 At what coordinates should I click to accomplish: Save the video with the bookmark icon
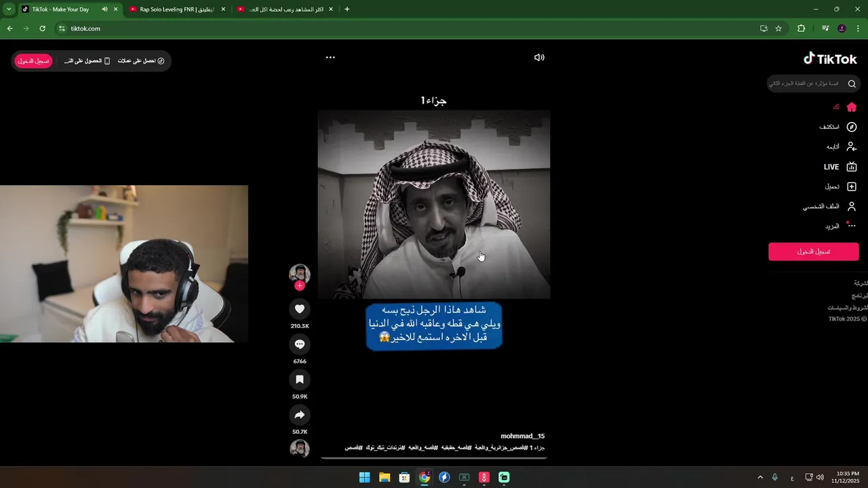click(x=300, y=380)
